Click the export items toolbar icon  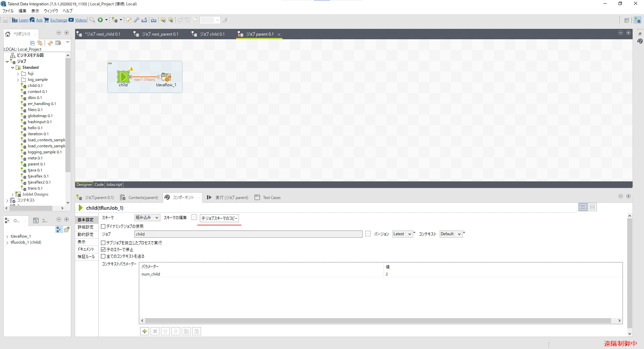pyautogui.click(x=144, y=20)
